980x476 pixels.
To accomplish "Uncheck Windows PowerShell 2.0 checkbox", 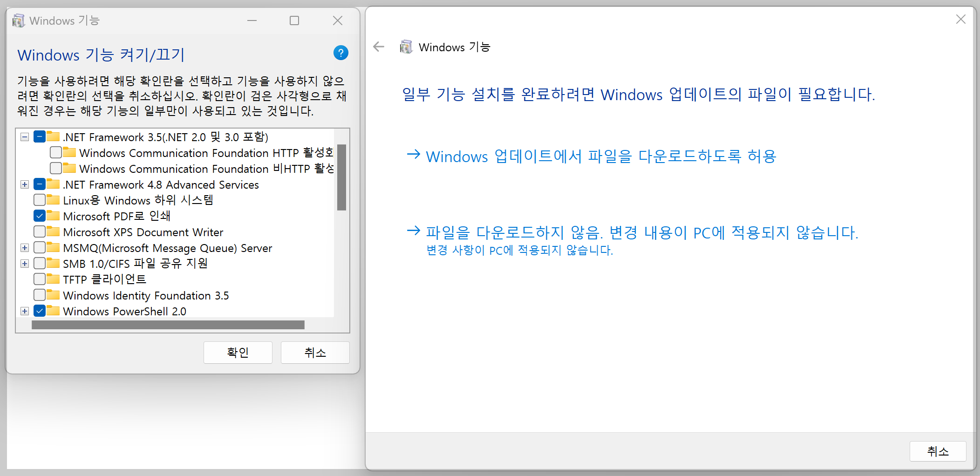I will coord(40,311).
